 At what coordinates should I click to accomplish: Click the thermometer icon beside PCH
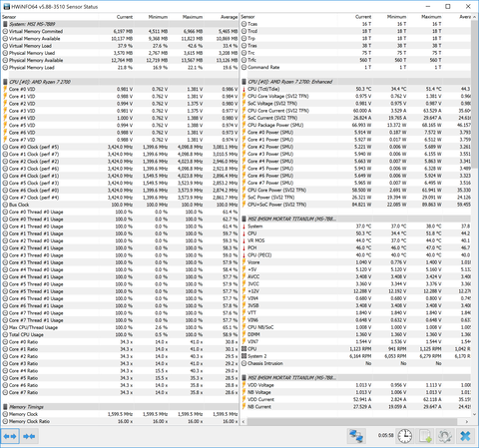click(243, 247)
